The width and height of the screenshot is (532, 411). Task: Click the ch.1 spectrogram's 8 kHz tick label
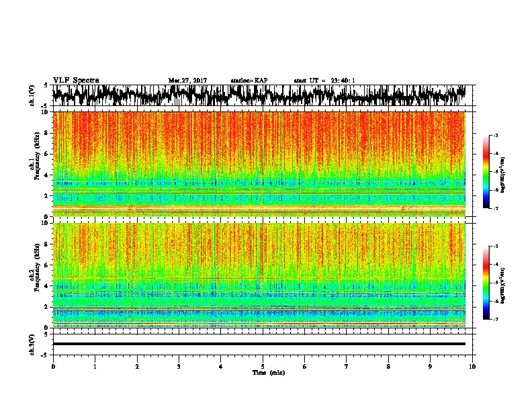click(x=46, y=133)
